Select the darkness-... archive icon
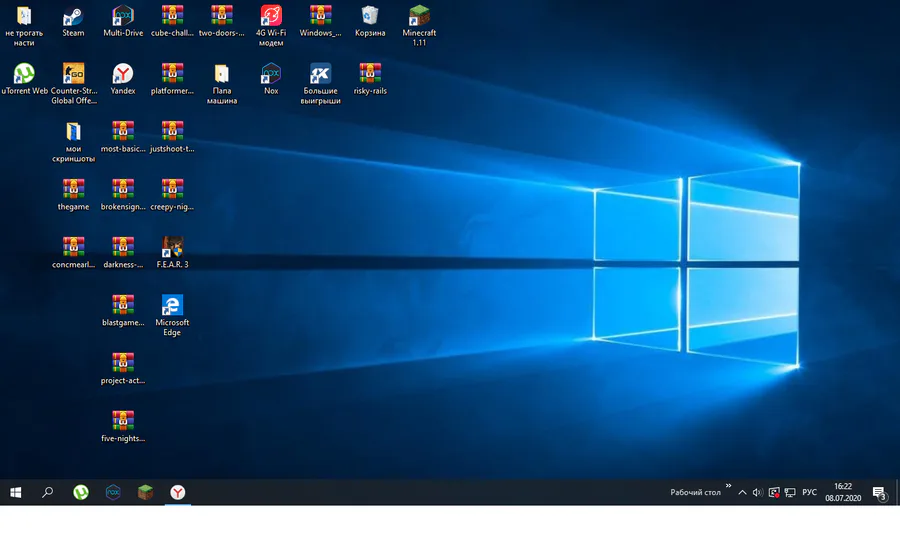Screen dimensions: 900x553 point(123,254)
